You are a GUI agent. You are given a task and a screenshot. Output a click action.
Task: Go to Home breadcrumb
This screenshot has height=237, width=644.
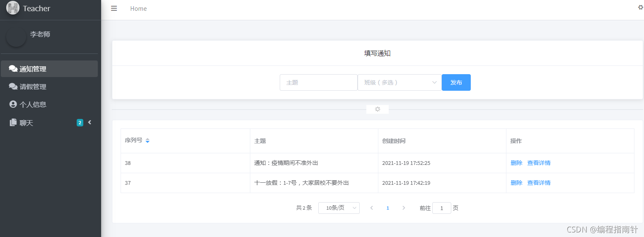(138, 9)
